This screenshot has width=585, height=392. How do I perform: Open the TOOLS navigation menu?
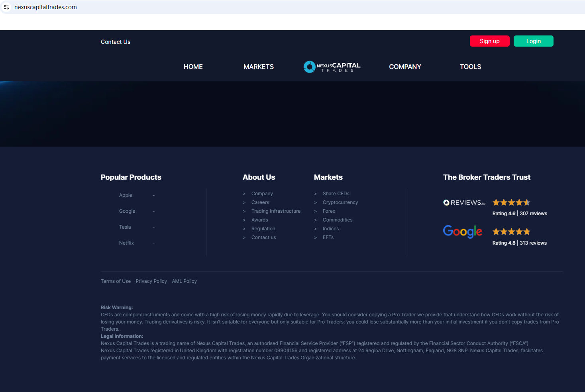[x=470, y=67]
